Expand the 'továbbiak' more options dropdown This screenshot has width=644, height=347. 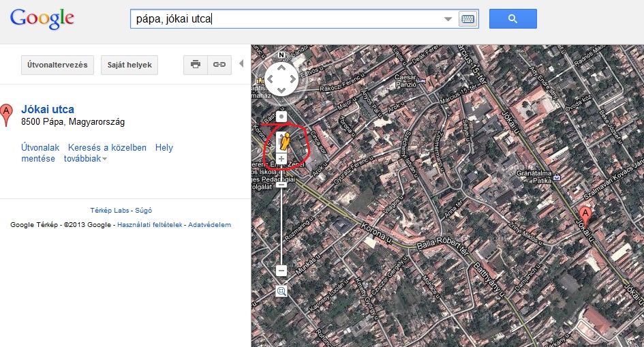coord(85,159)
